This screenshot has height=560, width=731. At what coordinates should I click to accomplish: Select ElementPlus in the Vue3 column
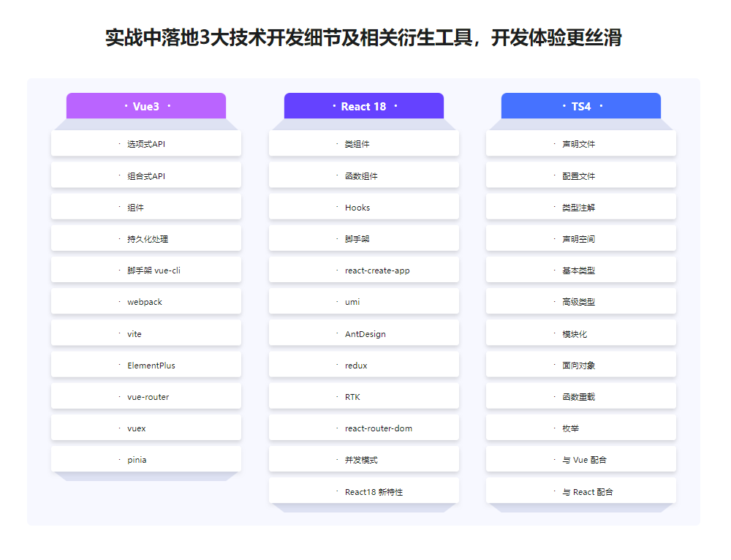(145, 364)
